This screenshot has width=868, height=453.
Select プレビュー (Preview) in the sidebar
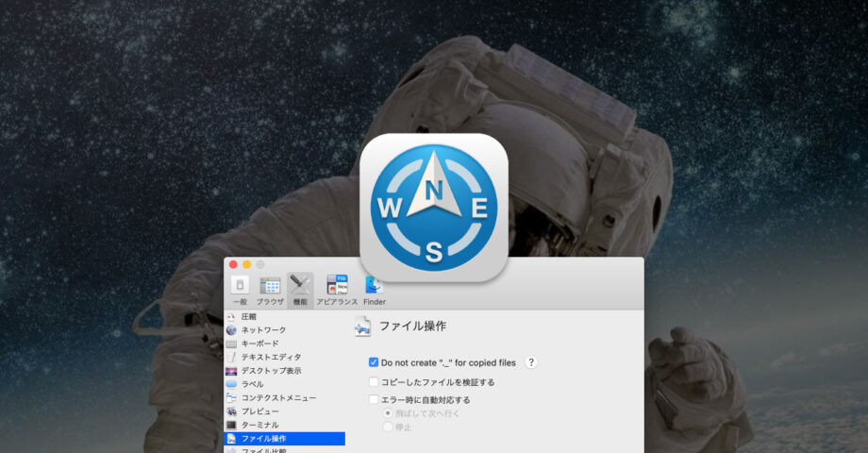[259, 411]
